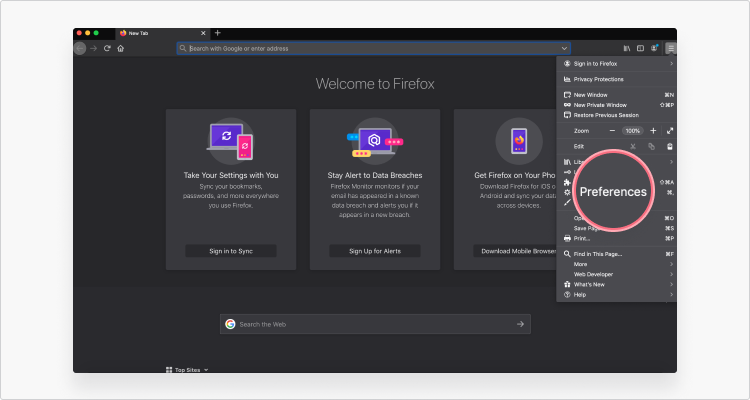Click the sync devices illustration
The image size is (750, 400).
coord(231,141)
